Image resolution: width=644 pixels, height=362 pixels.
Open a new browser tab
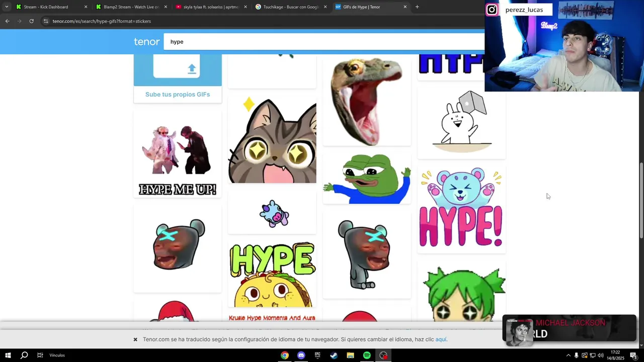(417, 7)
